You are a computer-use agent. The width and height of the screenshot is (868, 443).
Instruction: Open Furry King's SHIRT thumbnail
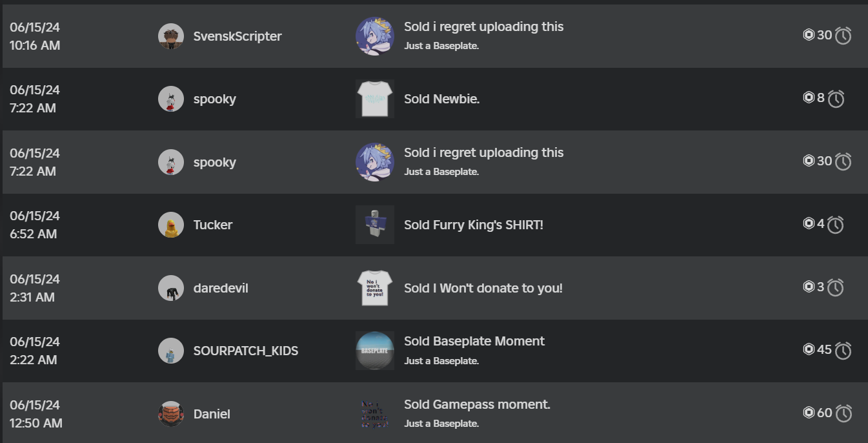click(x=375, y=225)
